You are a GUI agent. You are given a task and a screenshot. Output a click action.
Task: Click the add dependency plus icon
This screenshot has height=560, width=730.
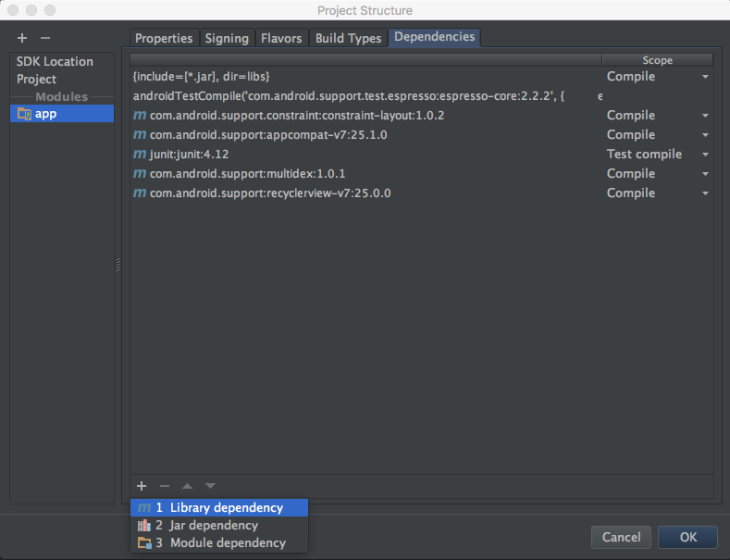click(142, 486)
